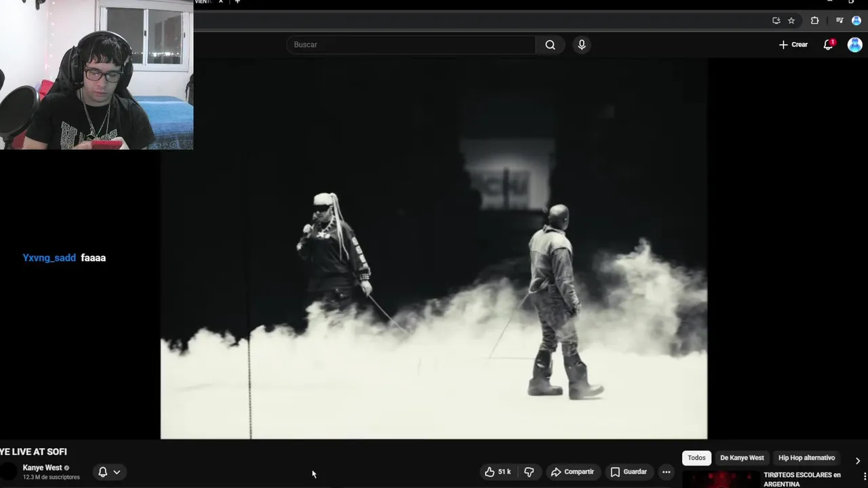The image size is (868, 488).
Task: Expand the subscription notification bell dropdown
Action: 109,472
